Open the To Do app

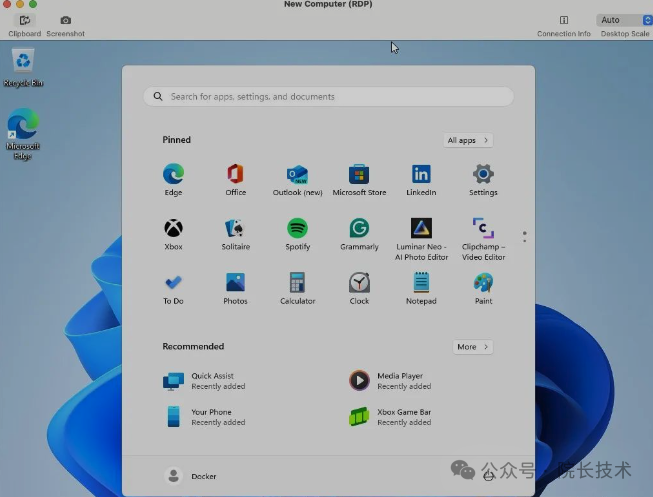173,288
